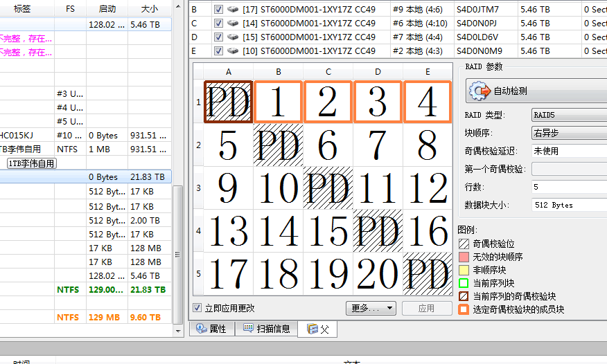Click drive icon for disk [17] ST6000DM001
607x364 pixels.
(233, 9)
